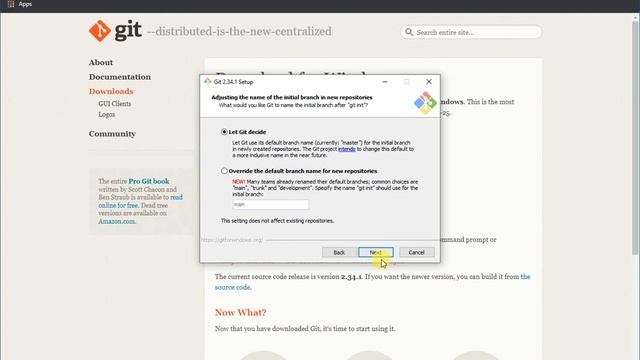Minimize the Git 2.34.1 Setup window
The image size is (640, 360).
pyautogui.click(x=384, y=82)
